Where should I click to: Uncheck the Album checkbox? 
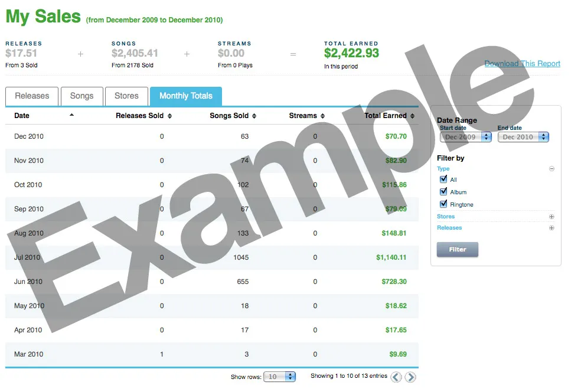pos(443,191)
